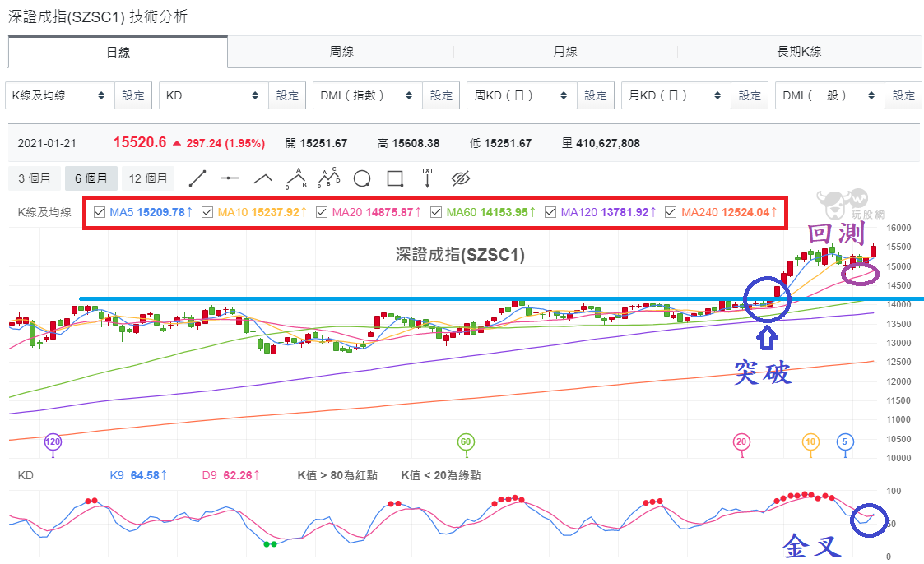Viewport: 924px width, 564px height.
Task: Hide drawings with the crossed-eye icon
Action: [x=460, y=178]
